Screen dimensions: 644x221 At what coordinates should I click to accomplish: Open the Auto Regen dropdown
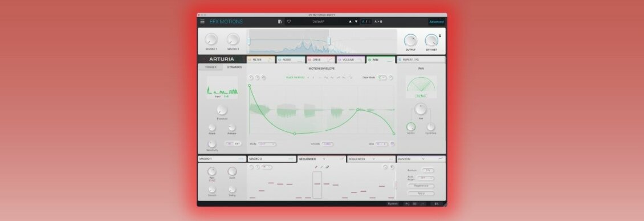[425, 178]
